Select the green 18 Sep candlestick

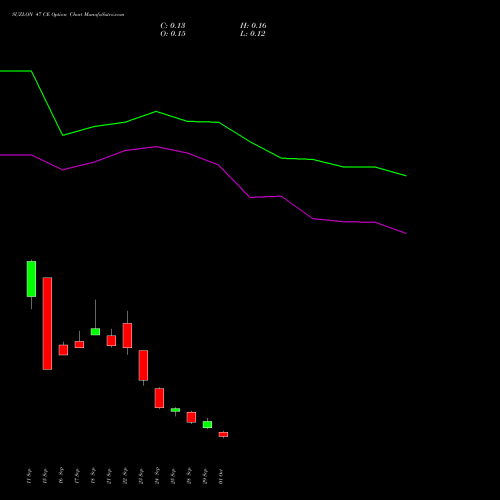click(95, 332)
